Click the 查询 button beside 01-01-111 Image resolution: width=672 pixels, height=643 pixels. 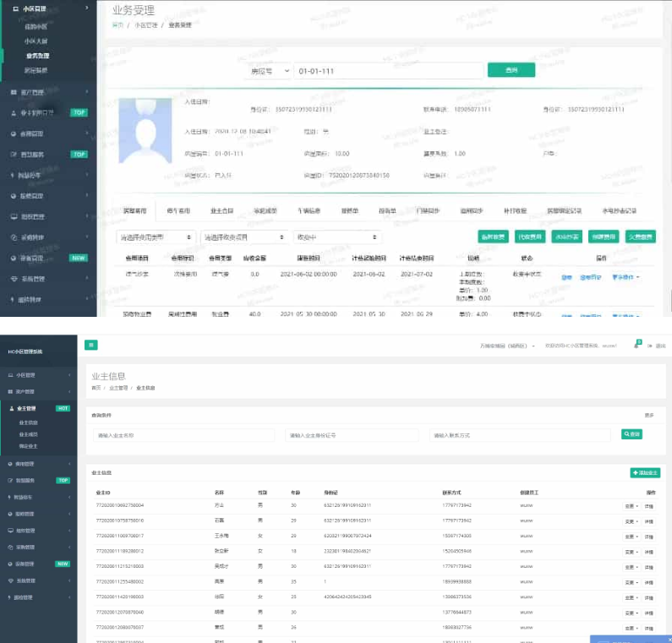(511, 70)
